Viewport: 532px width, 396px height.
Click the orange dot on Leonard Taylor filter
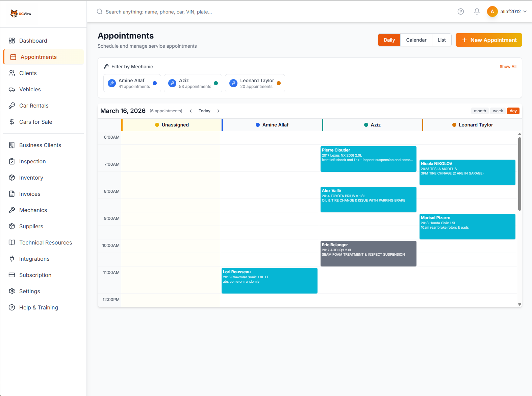point(279,83)
